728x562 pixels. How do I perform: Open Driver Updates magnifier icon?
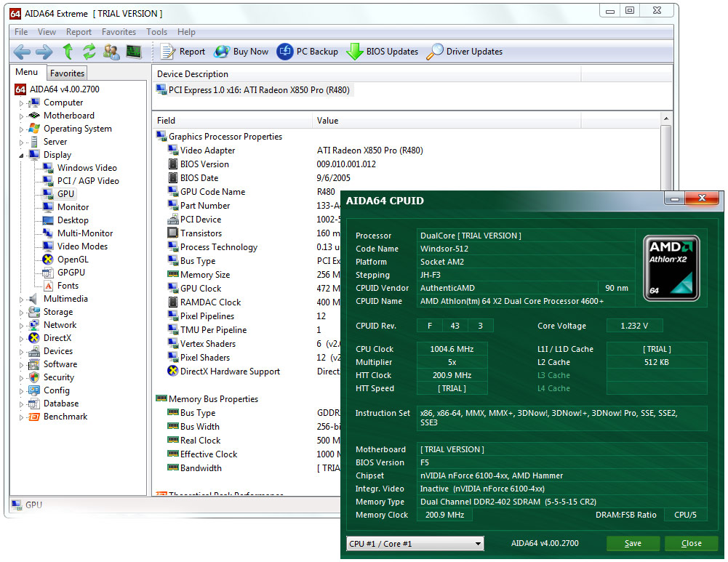click(435, 52)
